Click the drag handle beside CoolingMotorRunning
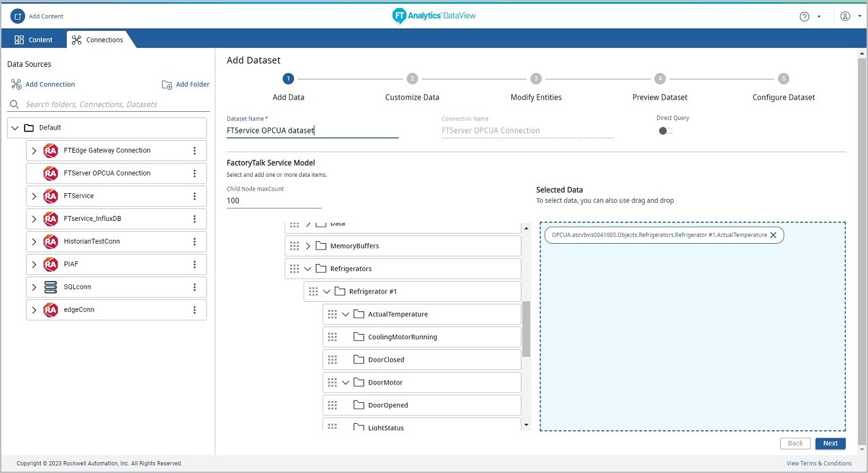This screenshot has width=868, height=473. pos(333,337)
